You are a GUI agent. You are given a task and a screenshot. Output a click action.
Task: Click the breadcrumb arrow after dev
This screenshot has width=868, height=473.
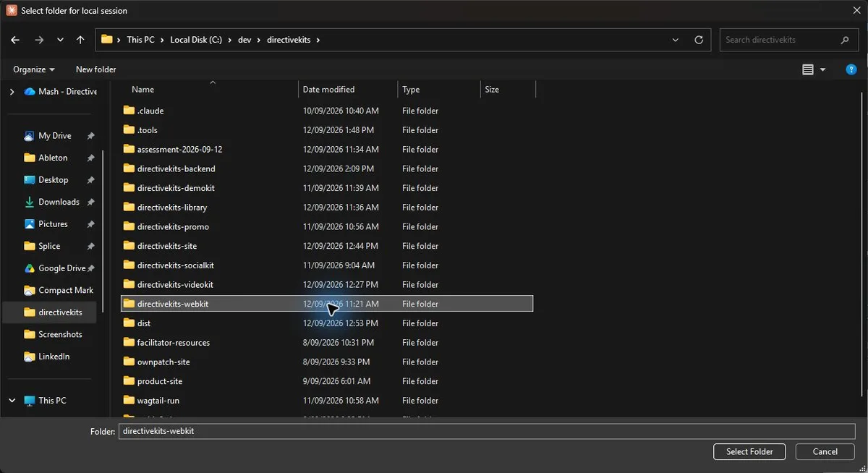pos(259,40)
